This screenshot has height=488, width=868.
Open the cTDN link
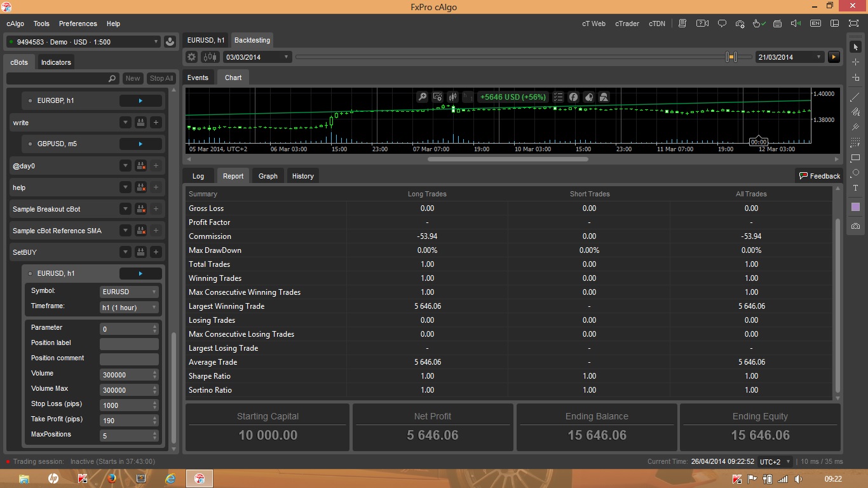pos(657,24)
